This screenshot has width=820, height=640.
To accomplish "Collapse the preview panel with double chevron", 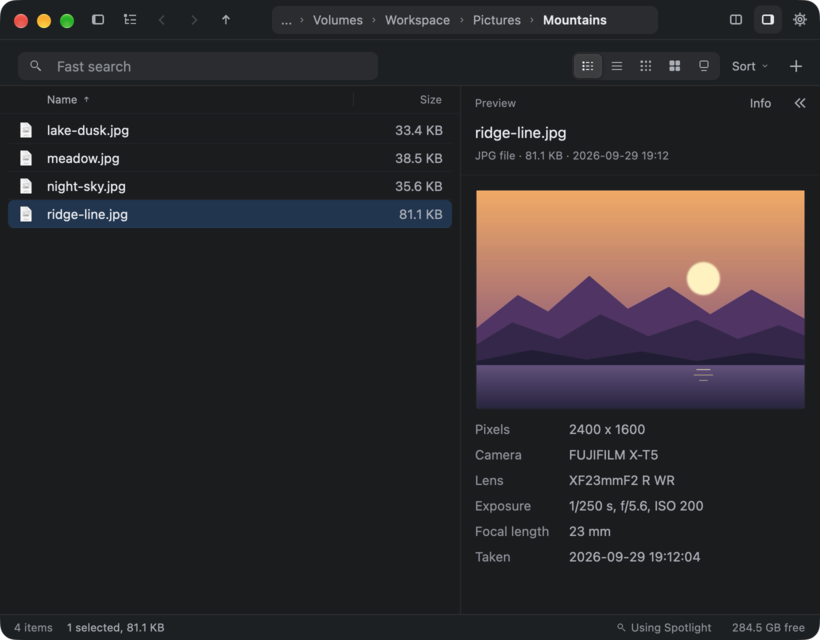I will 800,103.
